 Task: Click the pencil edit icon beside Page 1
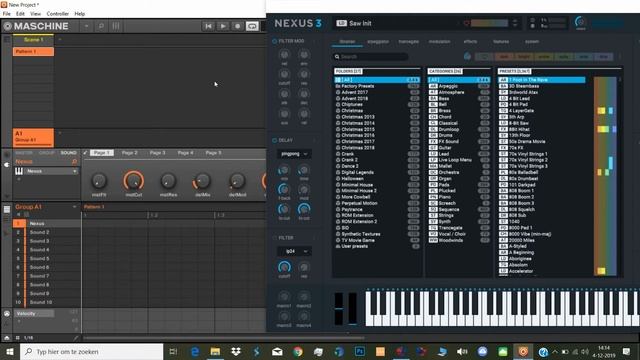pyautogui.click(x=85, y=153)
